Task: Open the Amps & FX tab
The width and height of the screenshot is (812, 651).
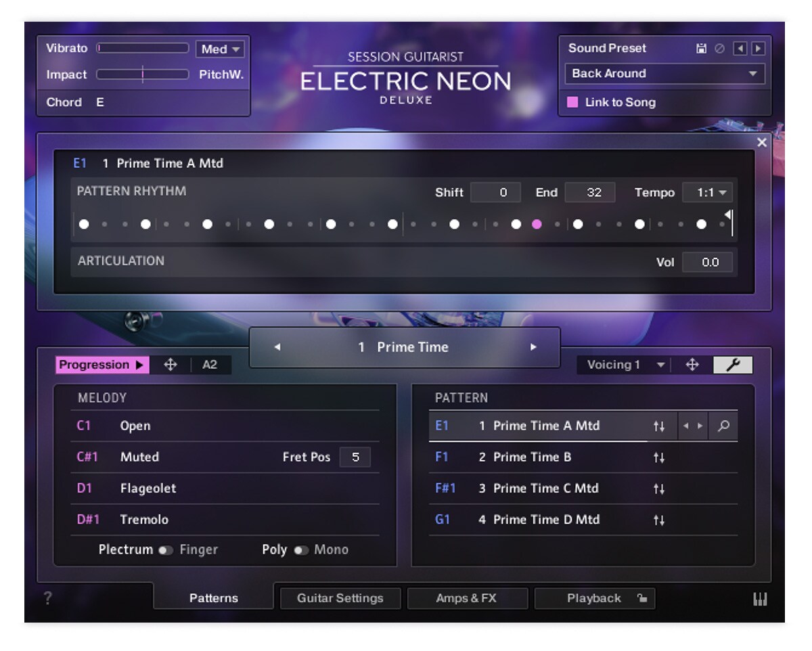Action: (466, 598)
